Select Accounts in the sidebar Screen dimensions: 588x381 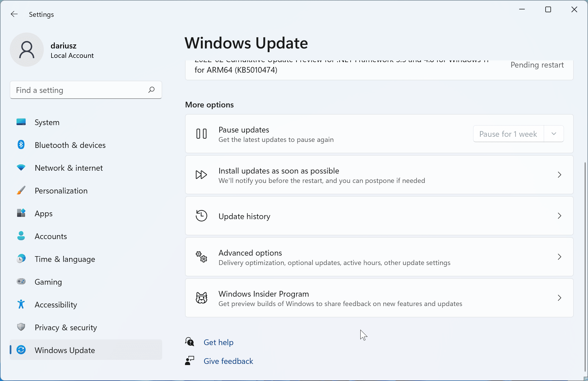(86, 236)
